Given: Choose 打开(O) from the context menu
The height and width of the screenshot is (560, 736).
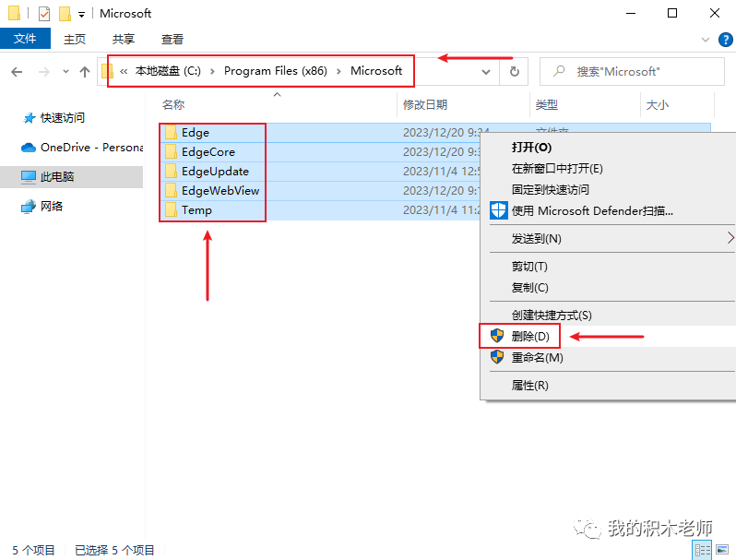Looking at the screenshot, I should 531,148.
